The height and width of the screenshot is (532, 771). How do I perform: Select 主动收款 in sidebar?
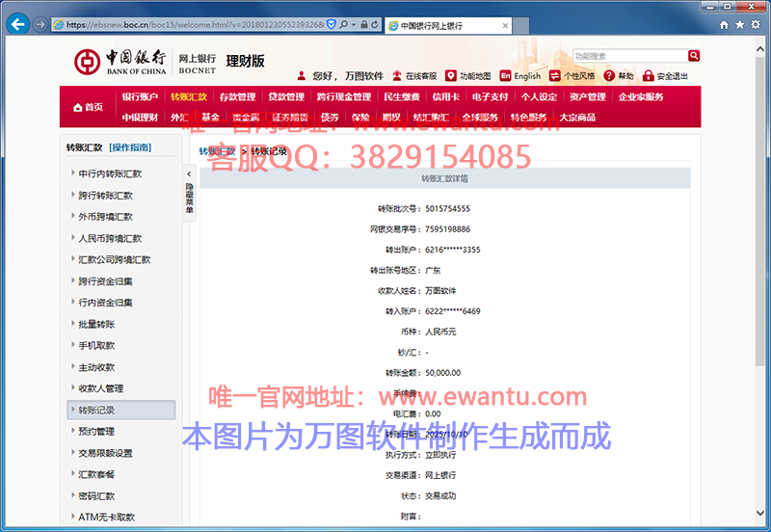(x=96, y=367)
